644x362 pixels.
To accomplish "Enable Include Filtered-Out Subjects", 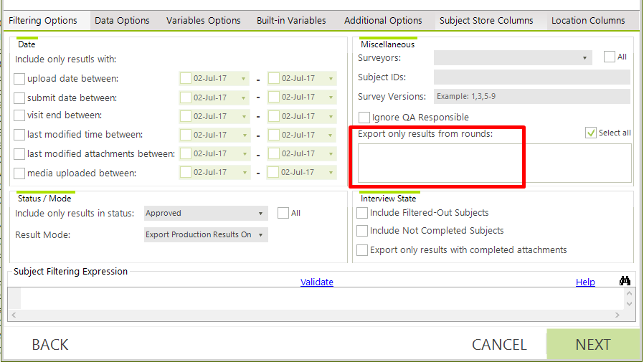I will [x=362, y=213].
